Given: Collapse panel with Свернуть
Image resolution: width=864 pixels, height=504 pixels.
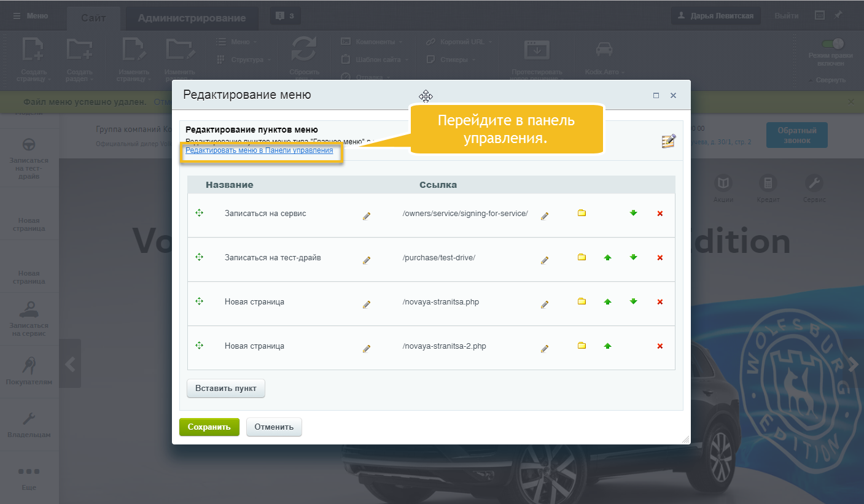Looking at the screenshot, I should (x=828, y=80).
